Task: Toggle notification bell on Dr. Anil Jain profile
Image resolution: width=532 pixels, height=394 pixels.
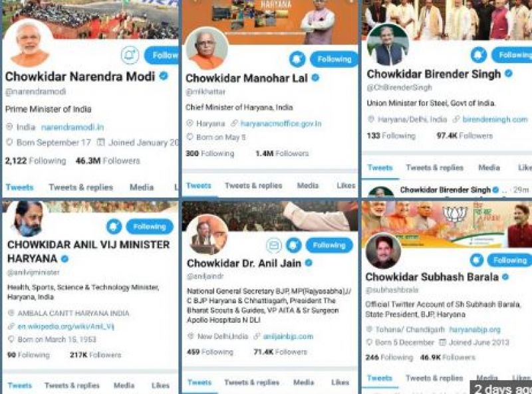Action: point(293,245)
